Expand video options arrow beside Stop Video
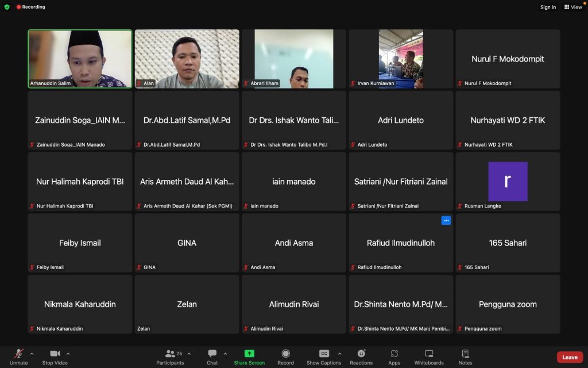The height and width of the screenshot is (368, 588). point(68,354)
